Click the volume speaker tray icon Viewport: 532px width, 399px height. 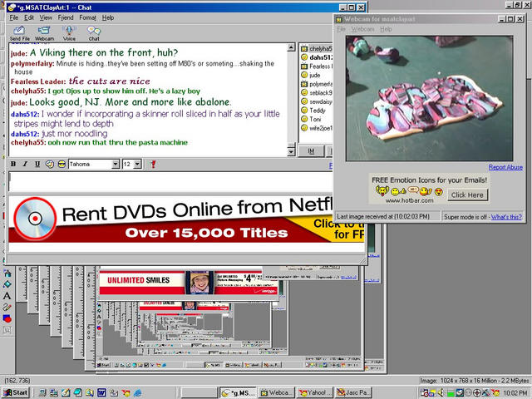click(x=442, y=392)
